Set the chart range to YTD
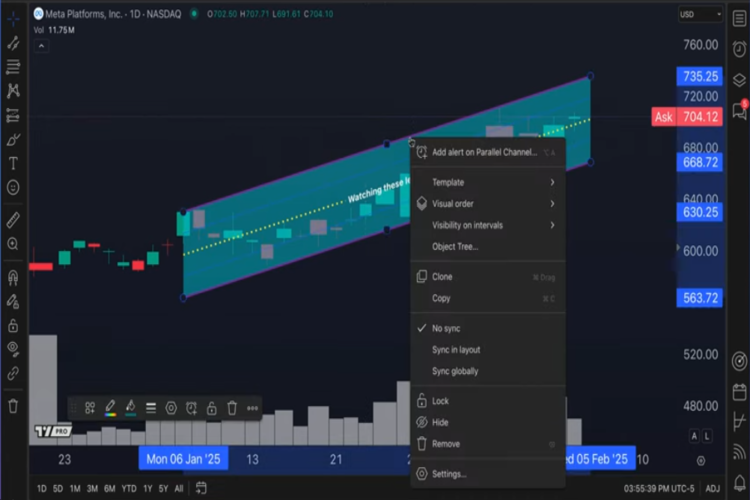The height and width of the screenshot is (500, 750). point(129,488)
